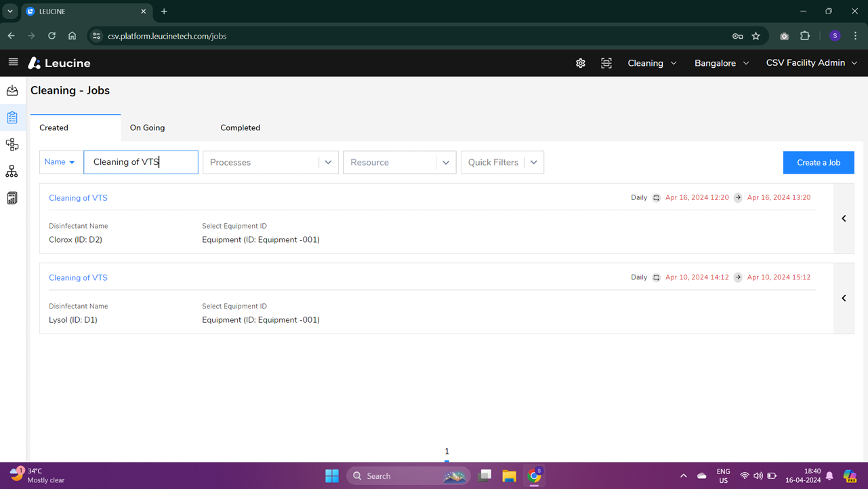Reload the page in the browser
Viewport: 868px width, 489px height.
tap(51, 36)
